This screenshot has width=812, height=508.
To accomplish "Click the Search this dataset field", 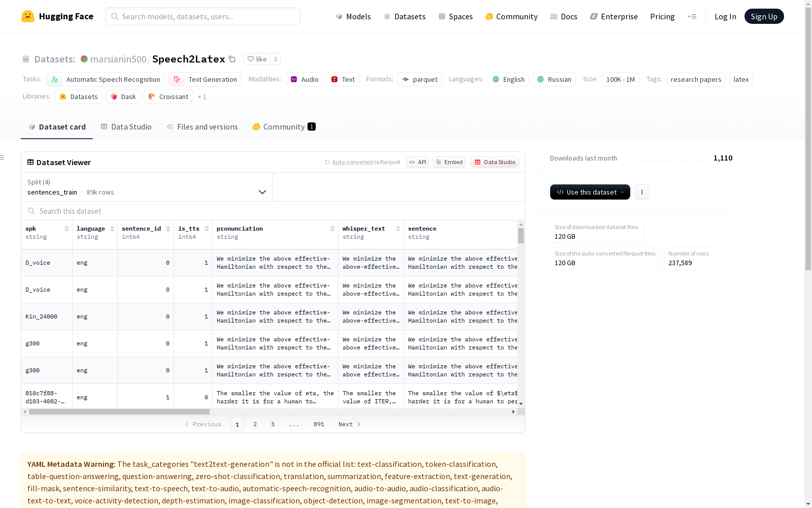I will 273,211.
